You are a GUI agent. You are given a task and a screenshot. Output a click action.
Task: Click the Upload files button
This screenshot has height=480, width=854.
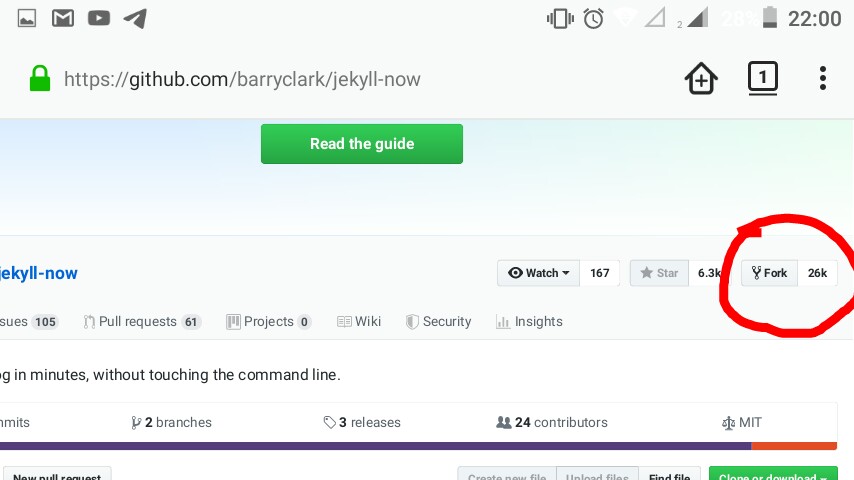pyautogui.click(x=597, y=474)
